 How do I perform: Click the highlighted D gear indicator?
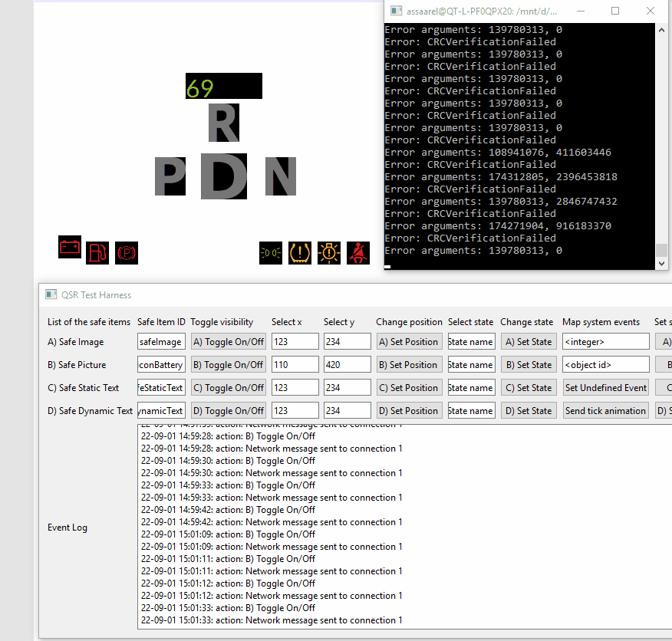(x=224, y=176)
